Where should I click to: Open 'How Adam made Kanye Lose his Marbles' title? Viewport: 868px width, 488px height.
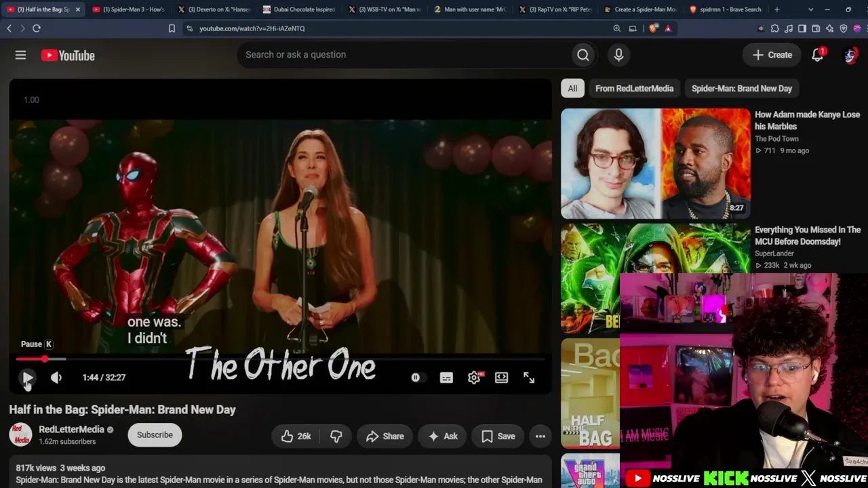click(807, 121)
